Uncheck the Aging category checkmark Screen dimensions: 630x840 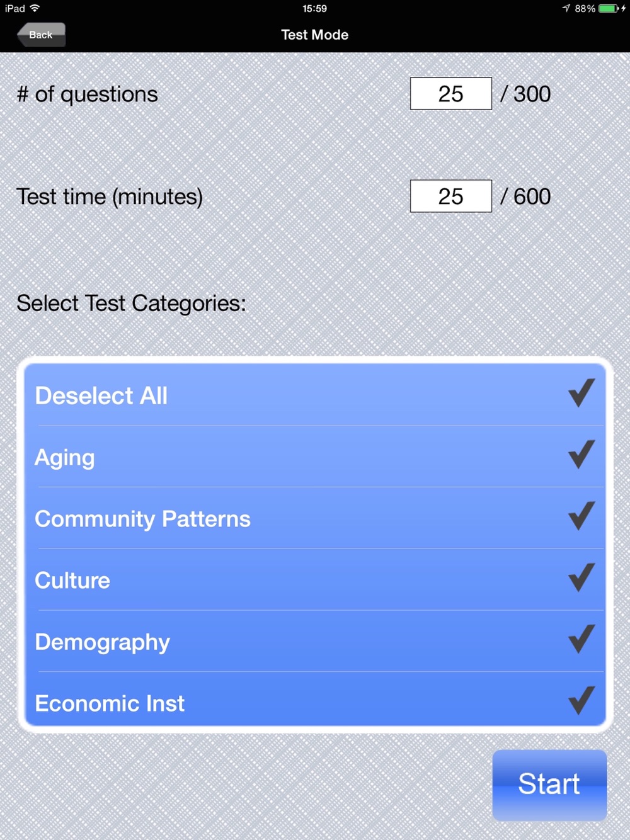pos(581,455)
